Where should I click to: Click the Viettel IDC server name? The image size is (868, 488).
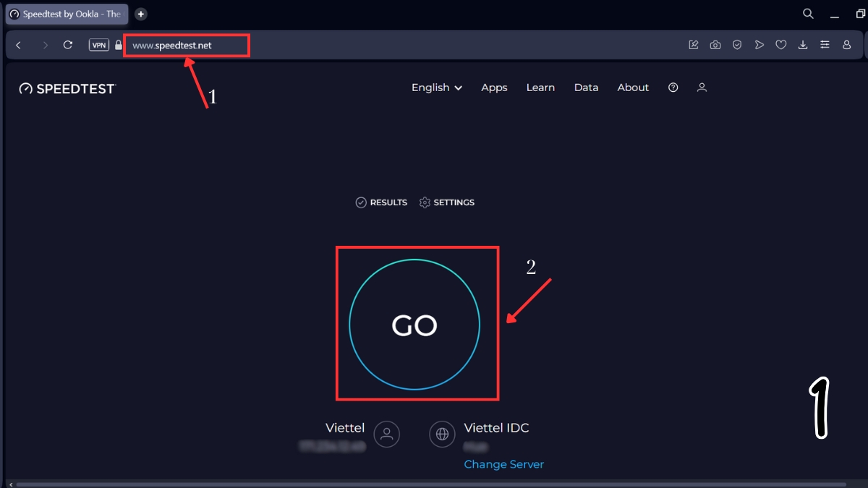click(496, 428)
